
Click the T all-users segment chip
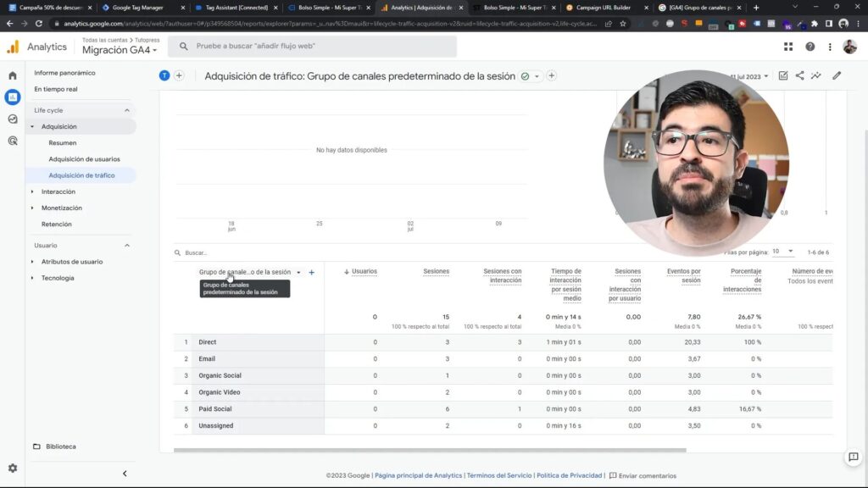click(164, 75)
